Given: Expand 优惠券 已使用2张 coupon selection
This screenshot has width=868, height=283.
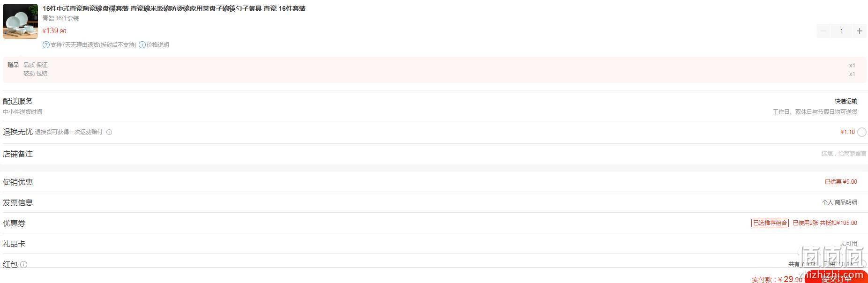Looking at the screenshot, I should tap(825, 223).
